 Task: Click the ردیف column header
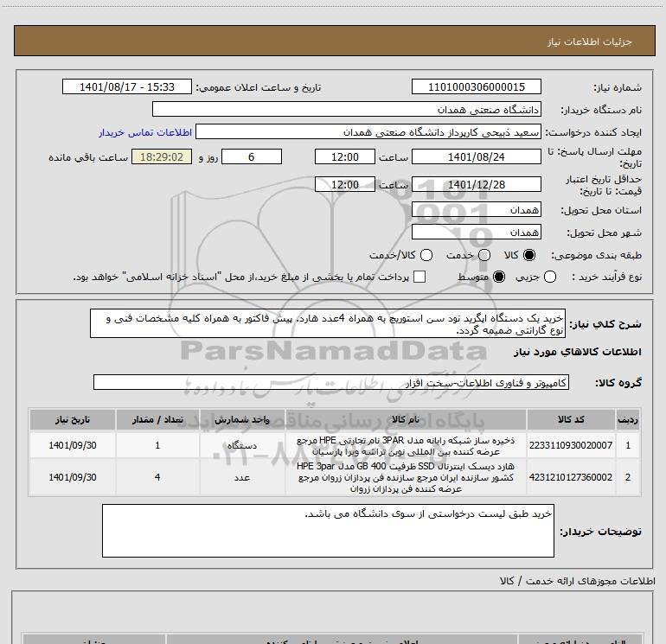click(628, 419)
